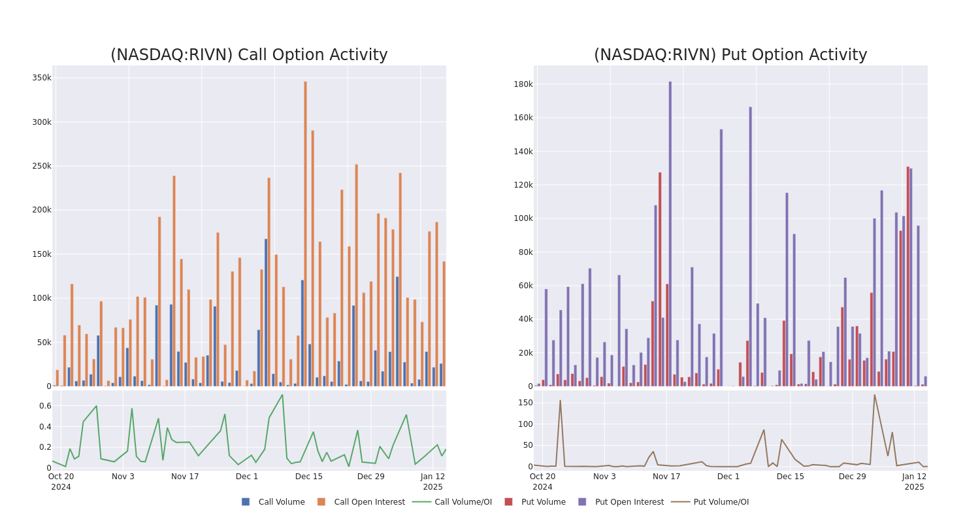Click the 100k label on call chart axis
This screenshot has width=980, height=523.
click(41, 298)
